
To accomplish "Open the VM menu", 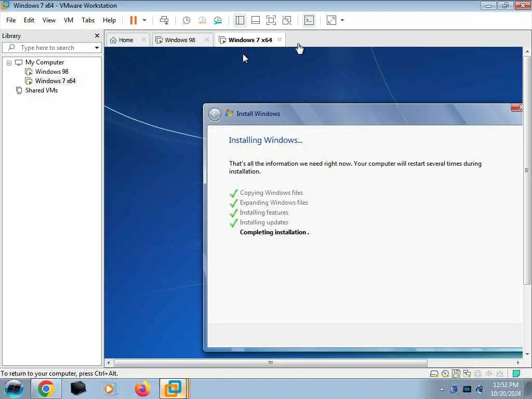I will 68,20.
